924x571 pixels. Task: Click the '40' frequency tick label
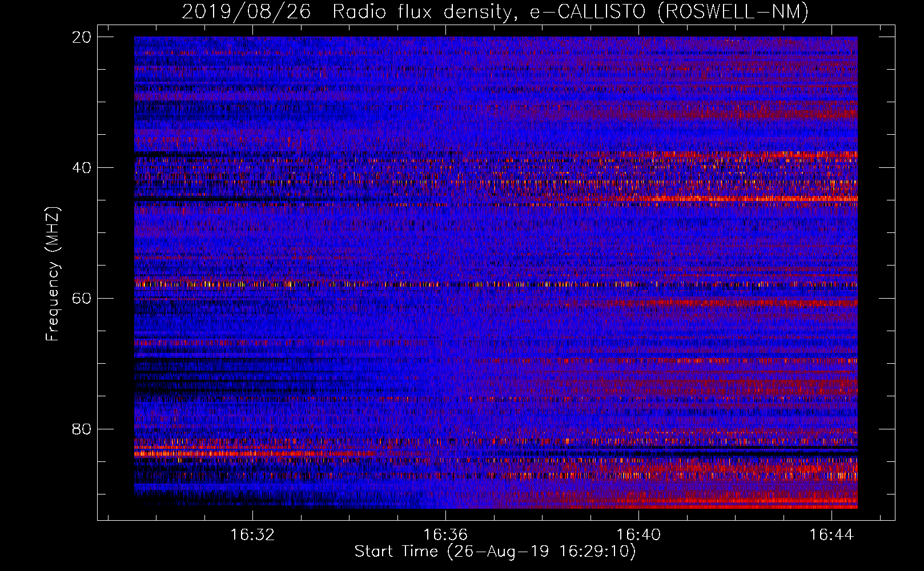(82, 168)
